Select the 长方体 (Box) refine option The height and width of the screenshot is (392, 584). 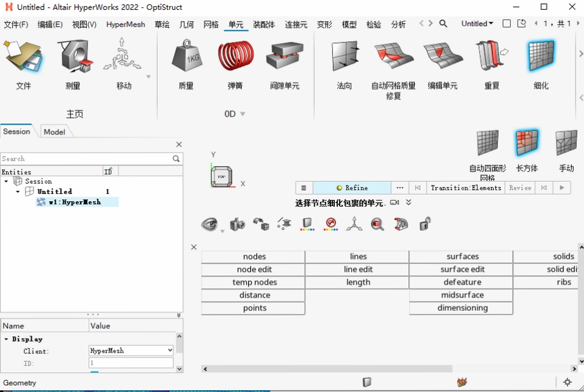[x=527, y=143]
